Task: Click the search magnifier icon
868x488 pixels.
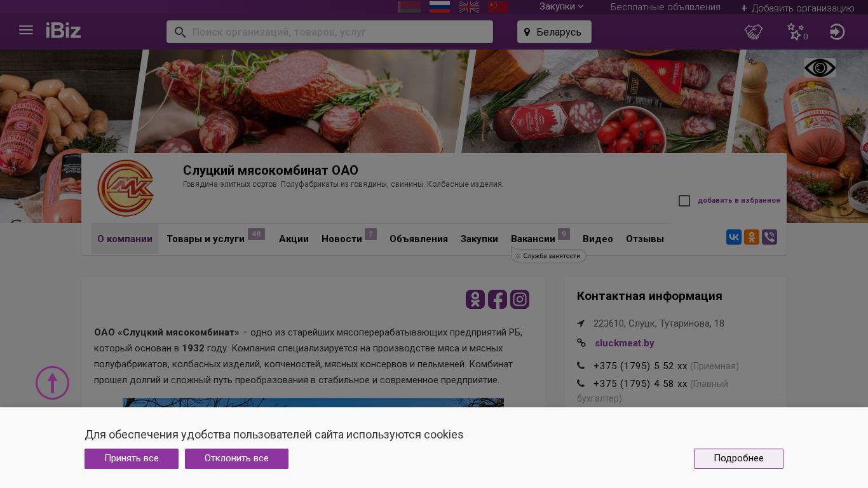Action: [180, 32]
